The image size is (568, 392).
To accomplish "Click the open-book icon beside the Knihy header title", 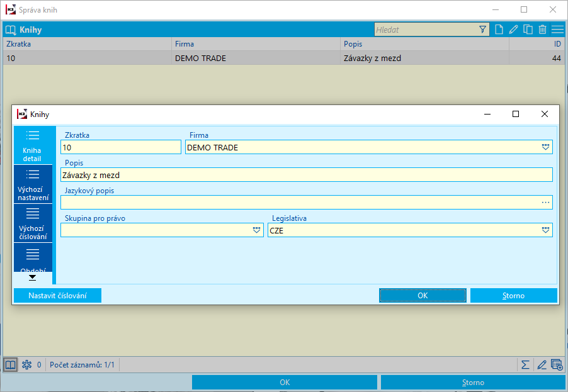I will tap(11, 30).
